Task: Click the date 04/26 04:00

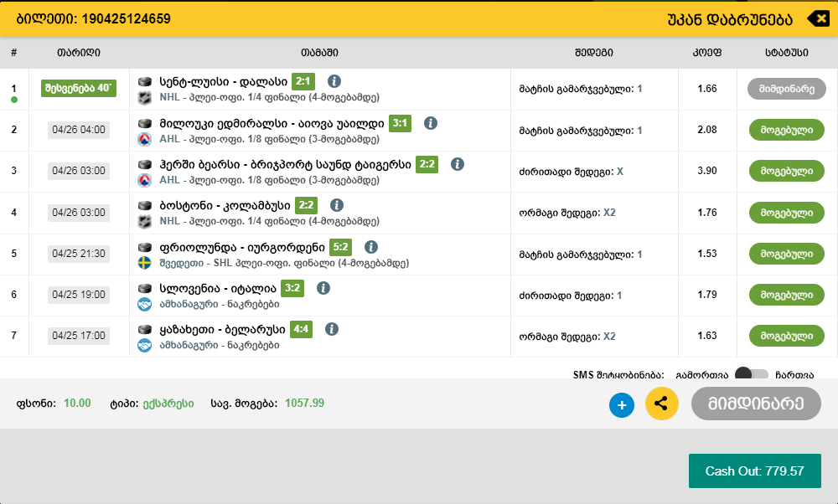Action: tap(79, 130)
